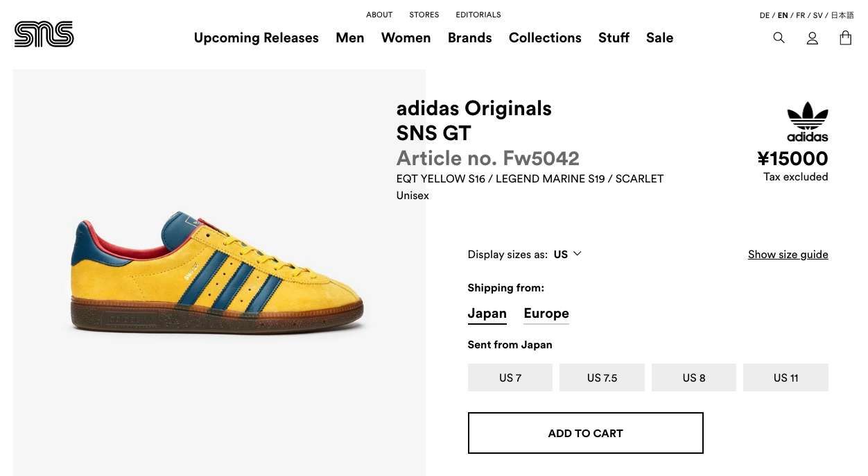Image resolution: width=868 pixels, height=476 pixels.
Task: Open the Display sizes dropdown
Action: (x=567, y=254)
